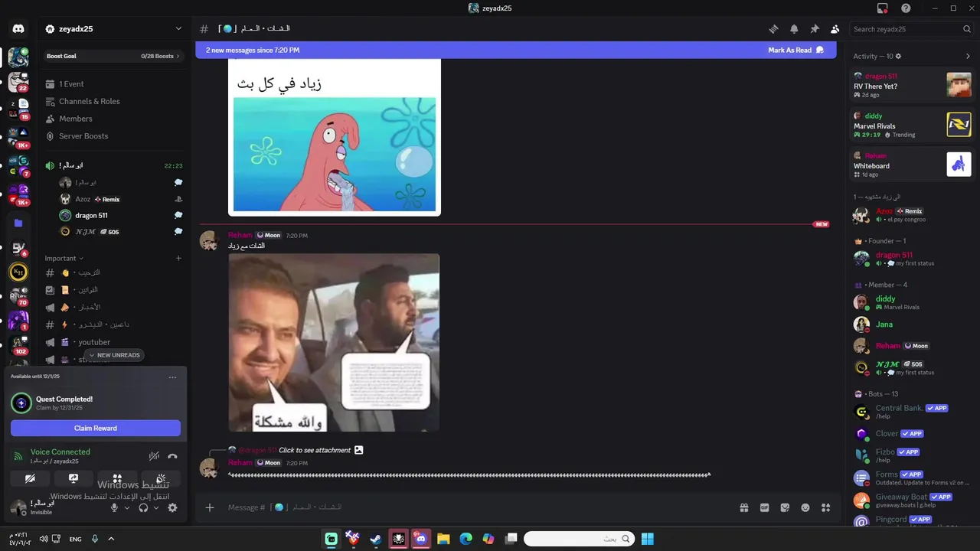Toggle noise suppression icon
The image size is (980, 551).
tap(154, 456)
